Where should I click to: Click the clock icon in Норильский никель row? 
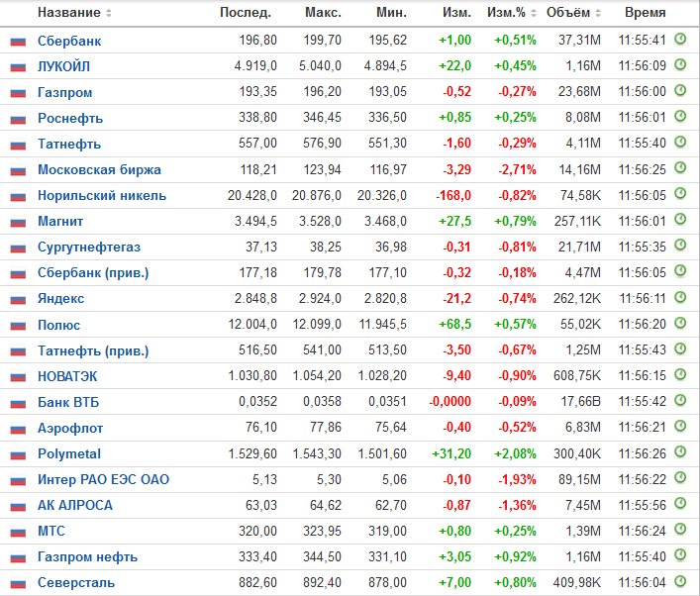(x=680, y=194)
